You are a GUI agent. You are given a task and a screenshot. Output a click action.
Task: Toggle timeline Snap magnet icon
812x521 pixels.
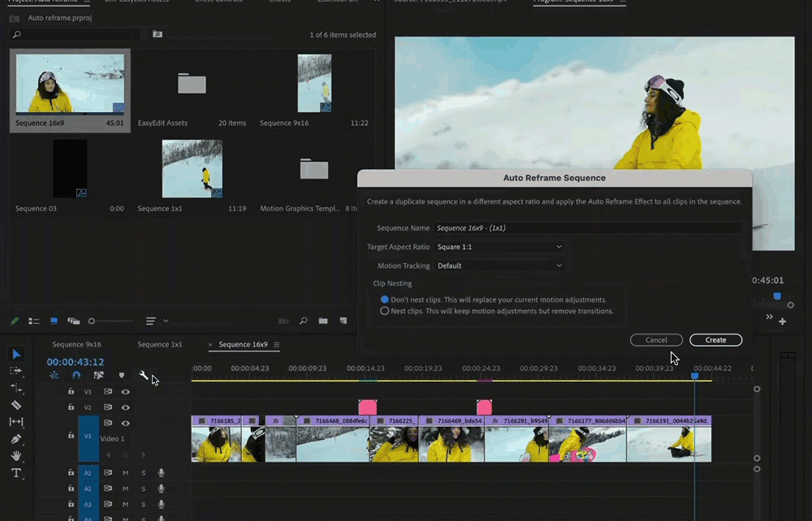tap(76, 375)
